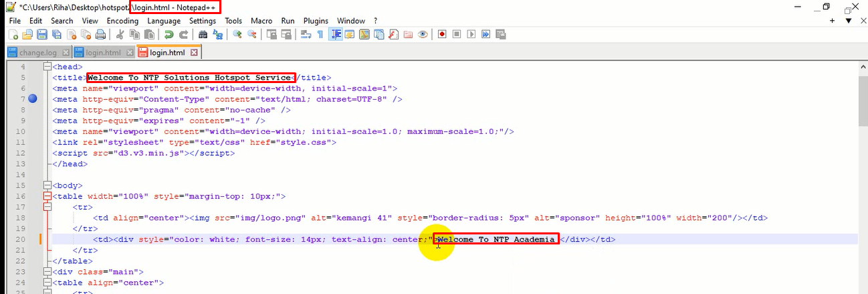This screenshot has width=868, height=294.
Task: Click script src d3.v3.min.js line
Action: click(144, 153)
